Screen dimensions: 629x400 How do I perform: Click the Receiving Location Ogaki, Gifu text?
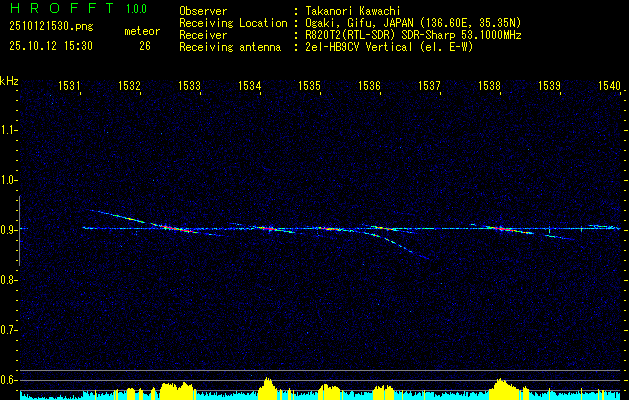tap(413, 23)
